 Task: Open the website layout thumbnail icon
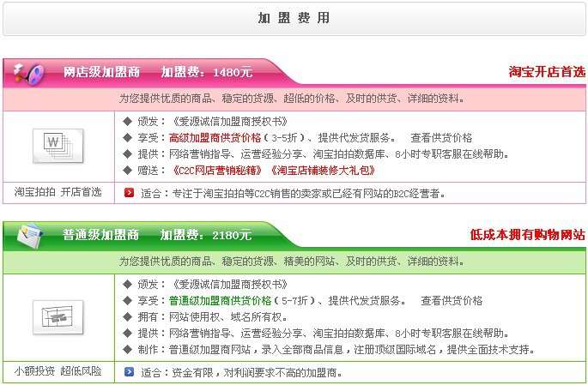click(x=57, y=316)
